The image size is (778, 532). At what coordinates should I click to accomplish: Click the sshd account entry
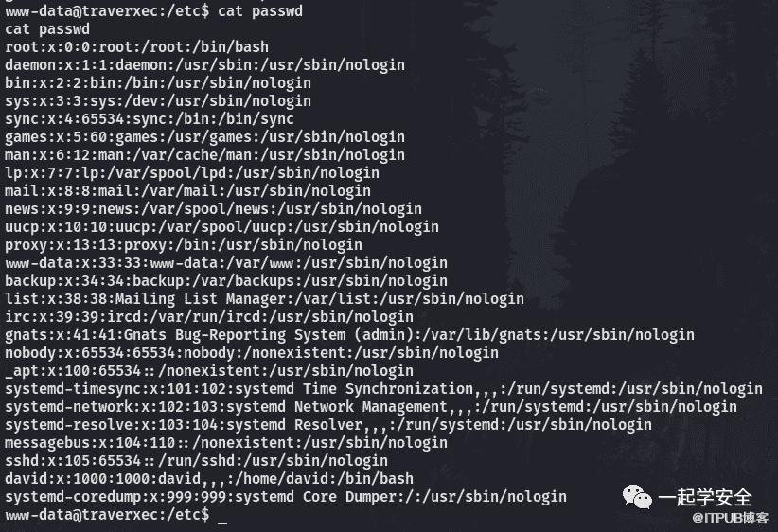pyautogui.click(x=196, y=461)
